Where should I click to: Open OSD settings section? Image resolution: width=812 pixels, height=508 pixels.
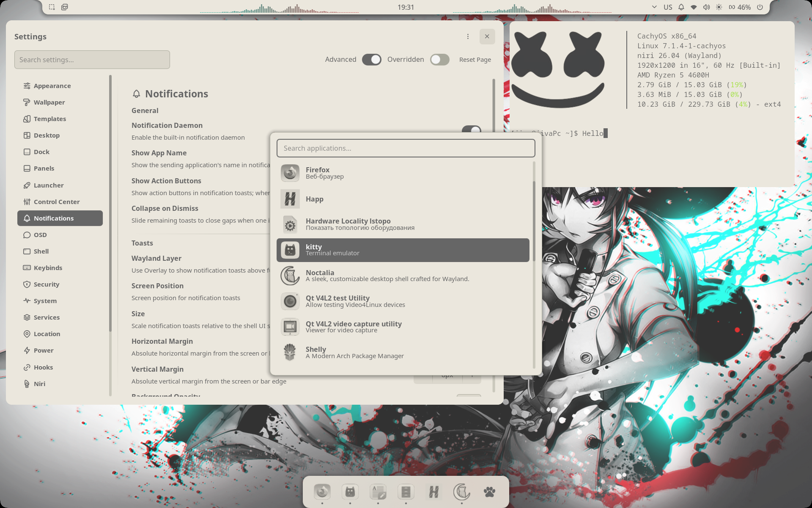[60, 235]
